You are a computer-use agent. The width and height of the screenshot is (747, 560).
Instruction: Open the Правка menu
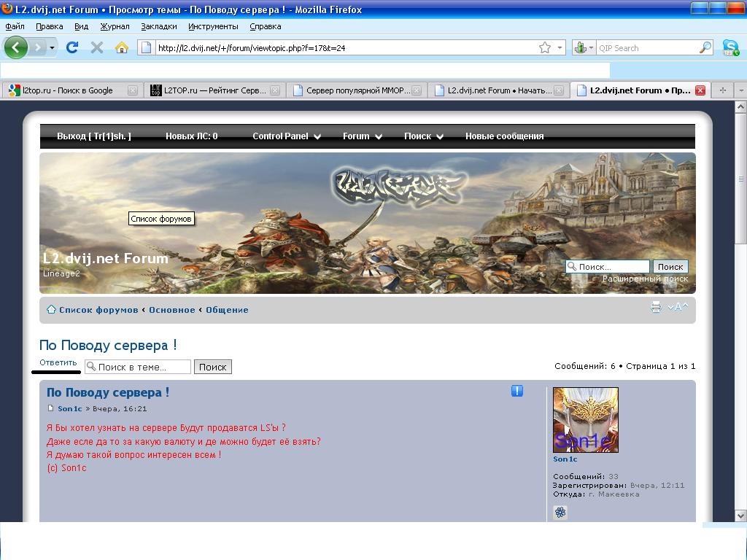(50, 26)
